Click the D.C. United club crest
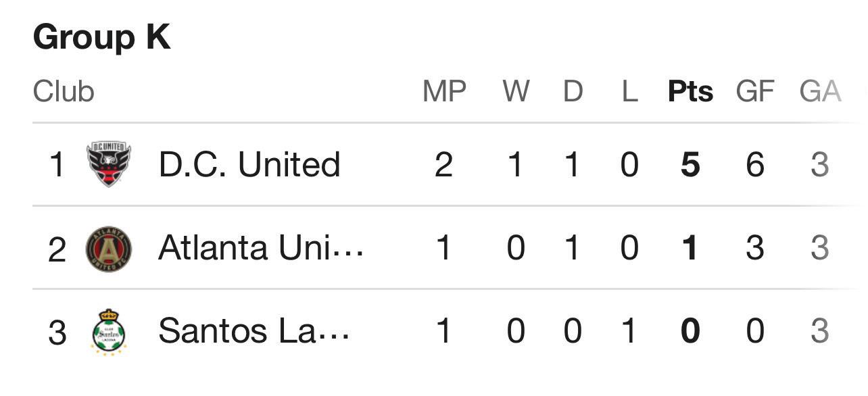The image size is (868, 396). pos(109,164)
